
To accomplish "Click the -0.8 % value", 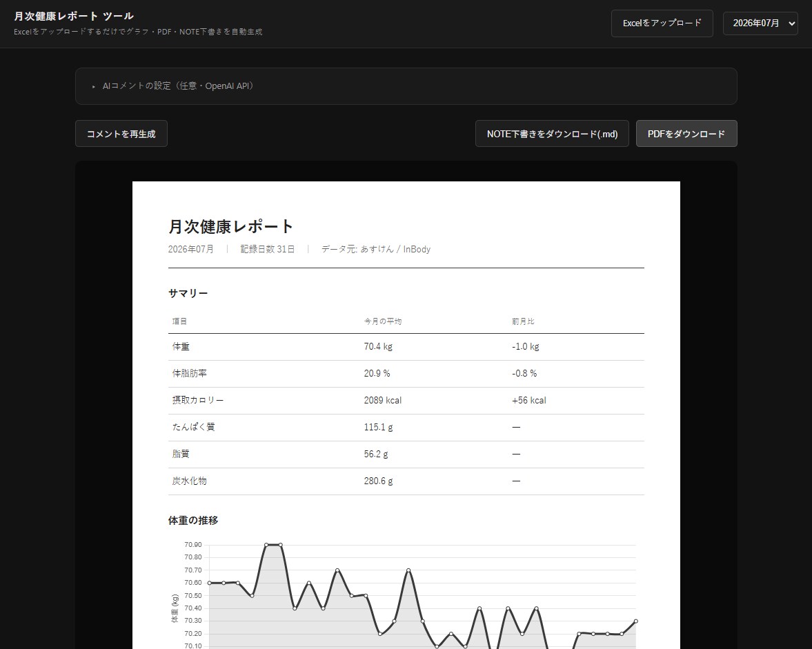I will point(524,374).
